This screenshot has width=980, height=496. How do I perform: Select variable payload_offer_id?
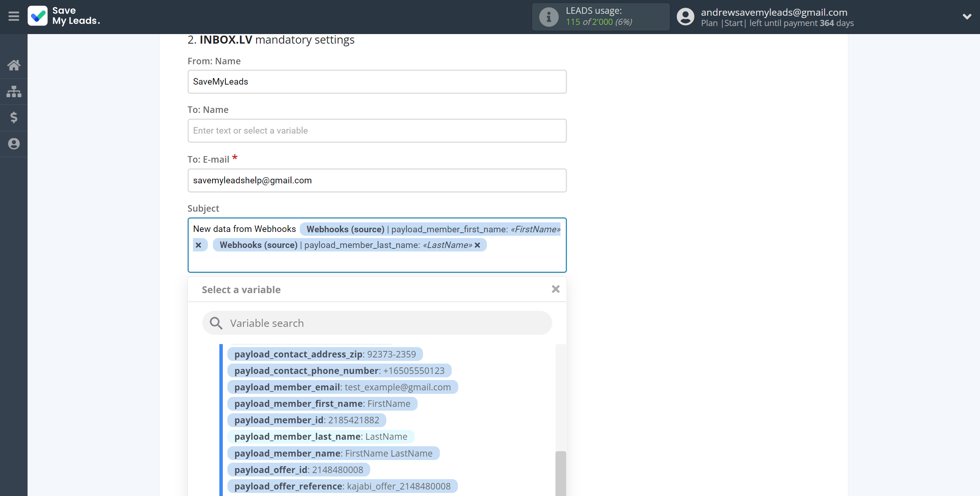point(299,470)
